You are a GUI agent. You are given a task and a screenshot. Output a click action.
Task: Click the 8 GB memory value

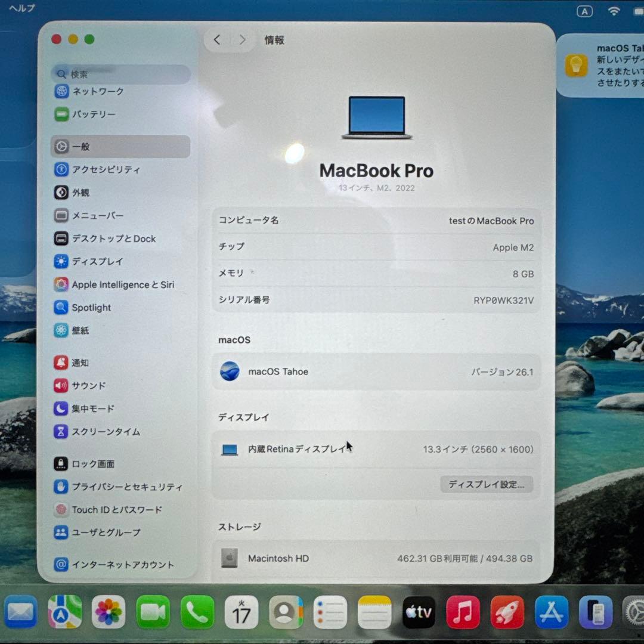[x=524, y=274]
